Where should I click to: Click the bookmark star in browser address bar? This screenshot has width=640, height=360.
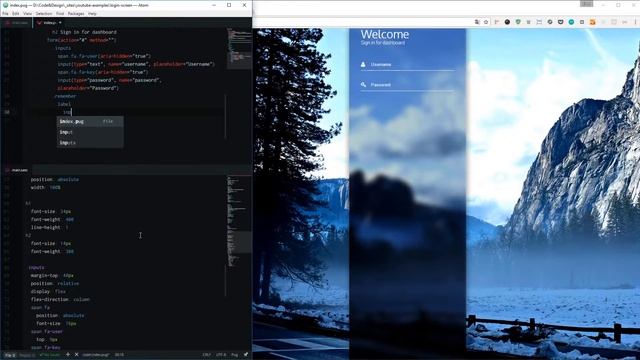click(486, 22)
